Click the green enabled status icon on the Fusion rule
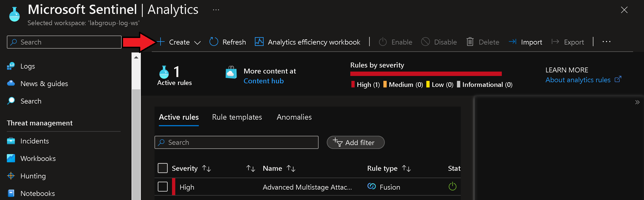Screen dimensions: 644x200 [453, 187]
